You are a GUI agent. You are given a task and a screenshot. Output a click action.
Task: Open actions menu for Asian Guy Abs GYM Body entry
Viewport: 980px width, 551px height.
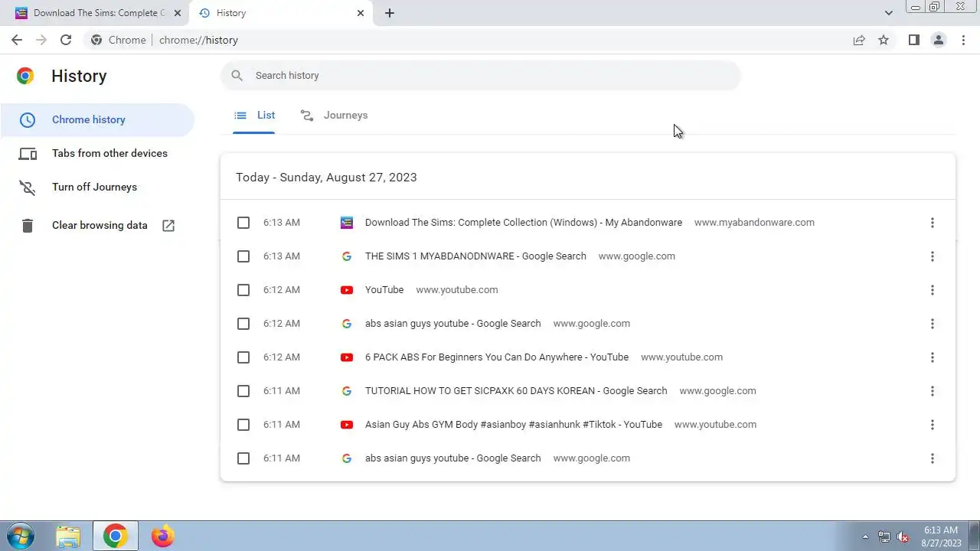point(932,425)
